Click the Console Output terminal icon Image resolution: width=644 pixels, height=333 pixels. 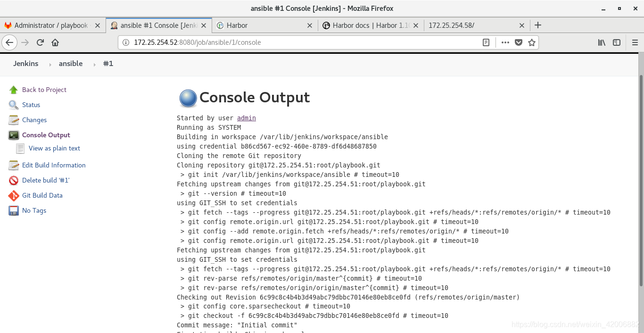coord(14,135)
